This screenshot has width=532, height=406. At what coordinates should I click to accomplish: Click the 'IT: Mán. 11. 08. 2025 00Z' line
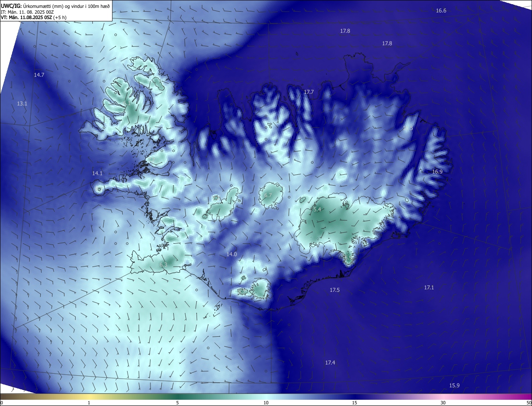pos(27,12)
